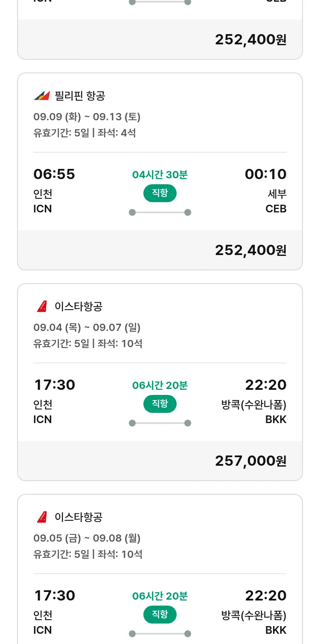The image size is (320, 644).
Task: Tap 직항 badge on 09.04 Eastar flight
Action: tap(160, 404)
